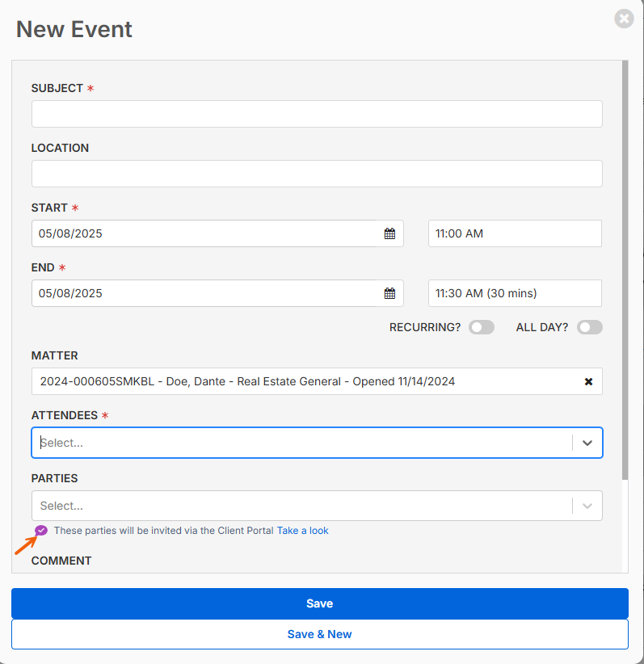Click the 11:30 AM end time field
644x664 pixels.
[515, 293]
